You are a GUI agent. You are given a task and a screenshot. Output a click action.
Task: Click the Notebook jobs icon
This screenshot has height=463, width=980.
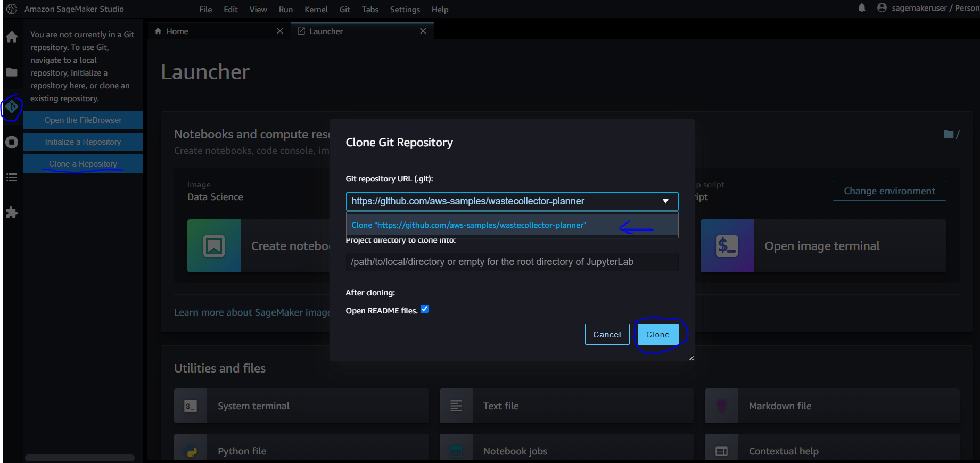(x=456, y=451)
